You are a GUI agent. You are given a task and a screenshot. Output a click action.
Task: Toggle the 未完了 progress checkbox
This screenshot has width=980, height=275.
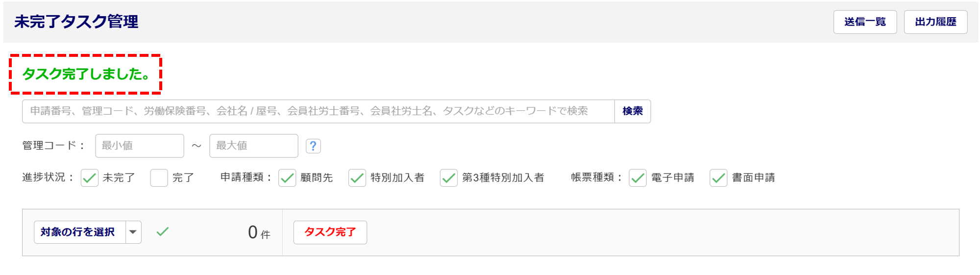[x=90, y=178]
